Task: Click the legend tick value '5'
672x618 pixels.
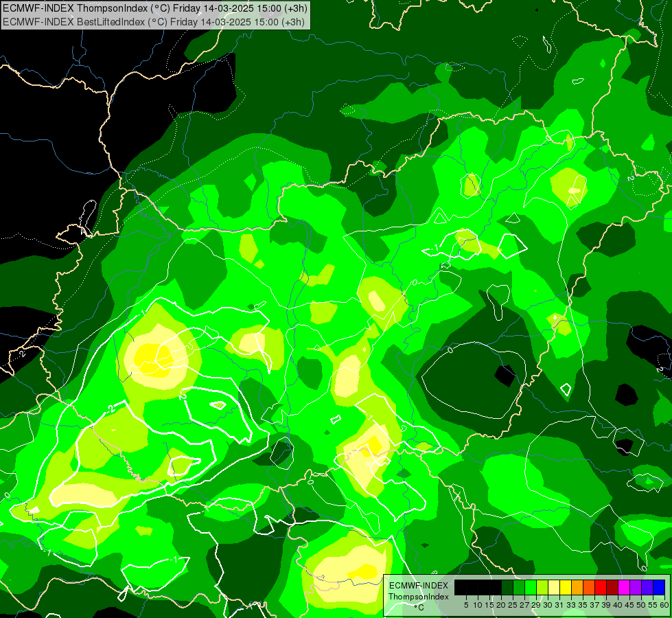Action: [x=466, y=605]
